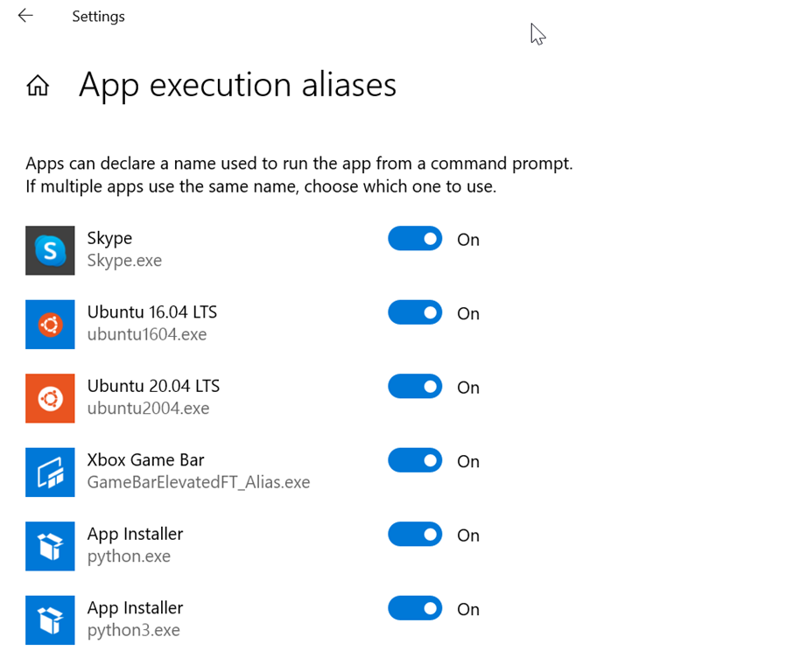Image resolution: width=786 pixels, height=672 pixels.
Task: Click the python3.exe alias text
Action: coord(133,630)
